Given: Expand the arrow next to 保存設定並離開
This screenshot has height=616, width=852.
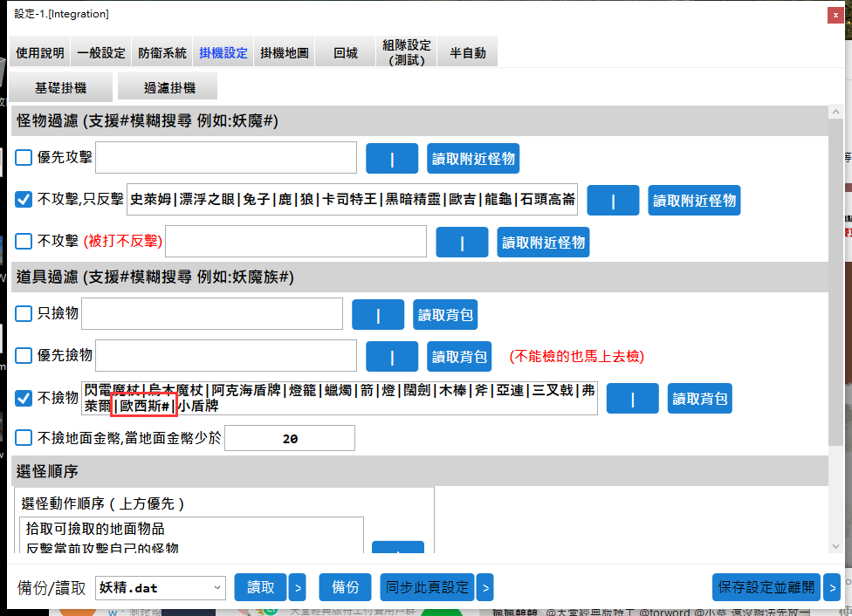Looking at the screenshot, I should coord(832,587).
